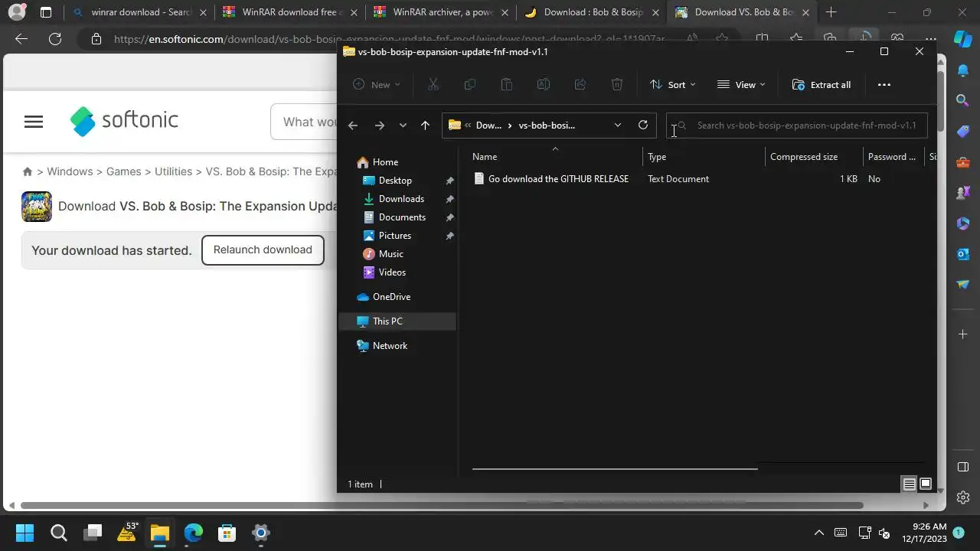Click the Copy icon in Explorer toolbar
980x551 pixels.
pos(470,85)
